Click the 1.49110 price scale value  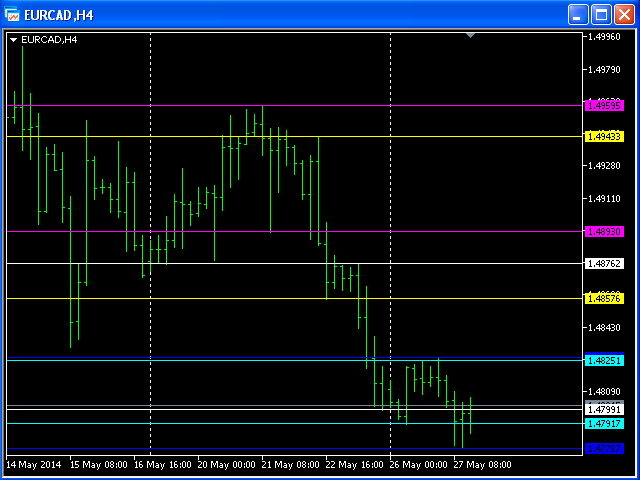[604, 199]
